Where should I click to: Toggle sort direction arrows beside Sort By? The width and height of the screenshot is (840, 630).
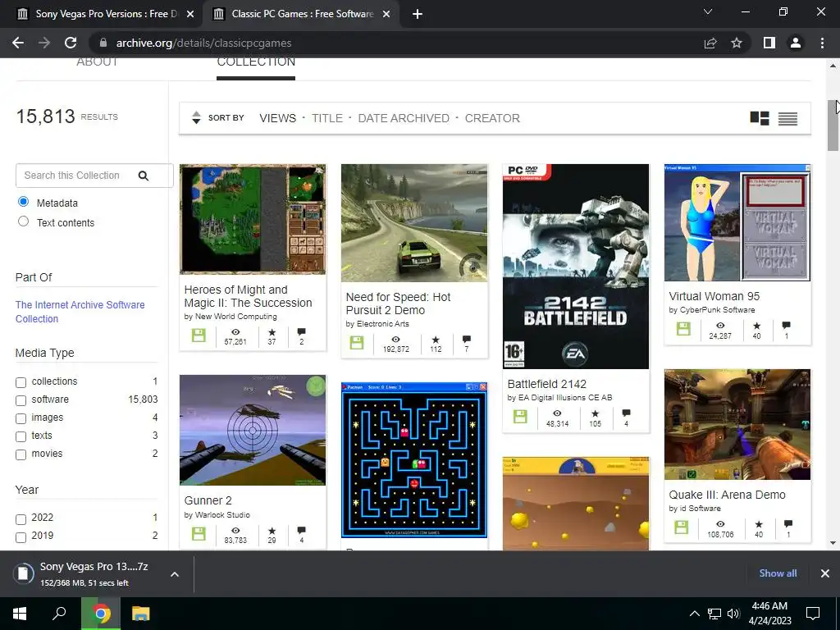click(x=196, y=118)
